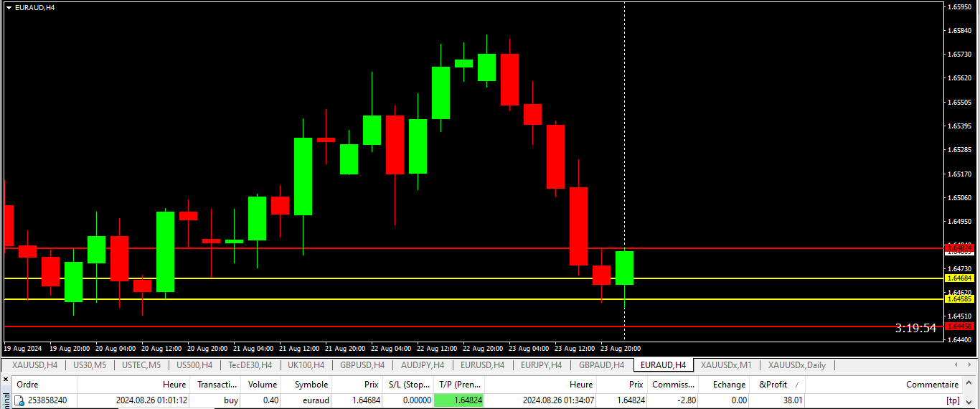
Task: Click the 19 Aug 2024 date label
Action: point(23,349)
